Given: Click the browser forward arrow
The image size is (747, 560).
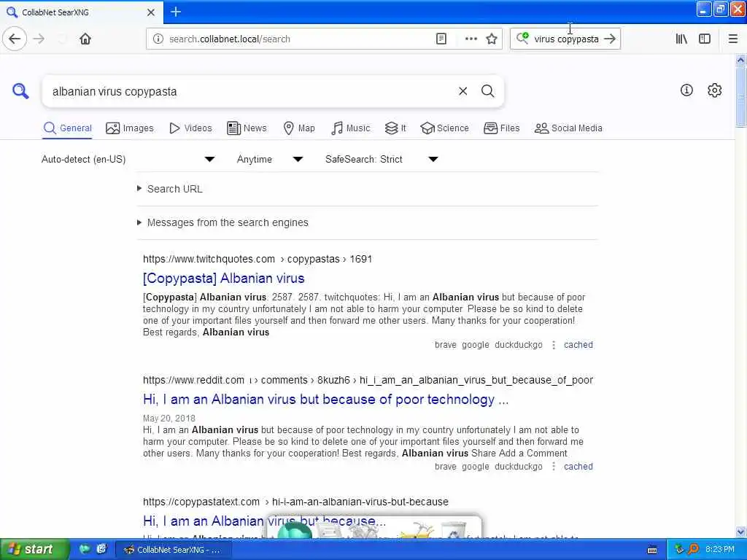Looking at the screenshot, I should point(39,39).
